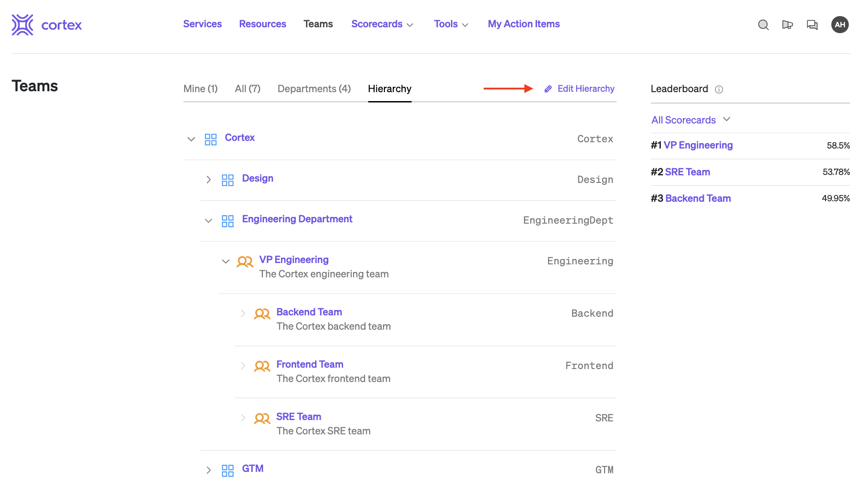The image size is (868, 501).
Task: Expand the Design department row
Action: [208, 180]
